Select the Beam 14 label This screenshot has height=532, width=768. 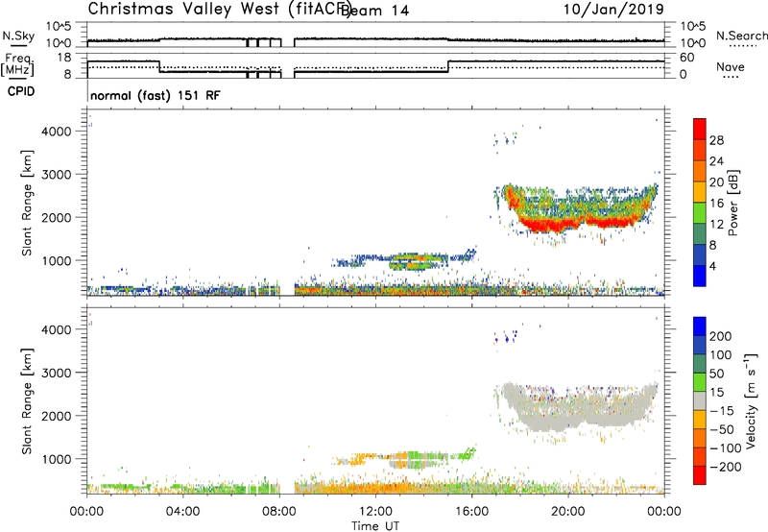(x=376, y=11)
